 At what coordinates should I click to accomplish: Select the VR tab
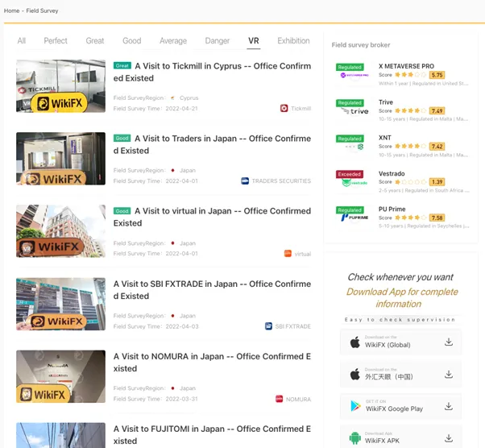[253, 41]
